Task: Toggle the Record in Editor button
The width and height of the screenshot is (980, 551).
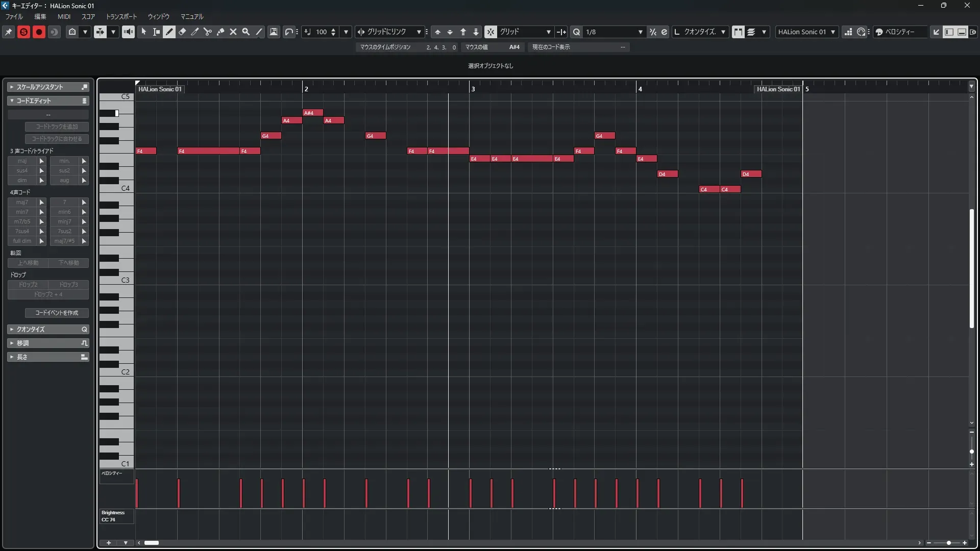Action: [x=39, y=32]
